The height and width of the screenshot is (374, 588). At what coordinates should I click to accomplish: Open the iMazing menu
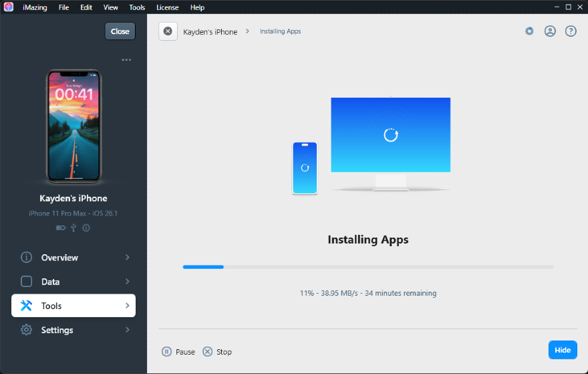click(x=35, y=7)
